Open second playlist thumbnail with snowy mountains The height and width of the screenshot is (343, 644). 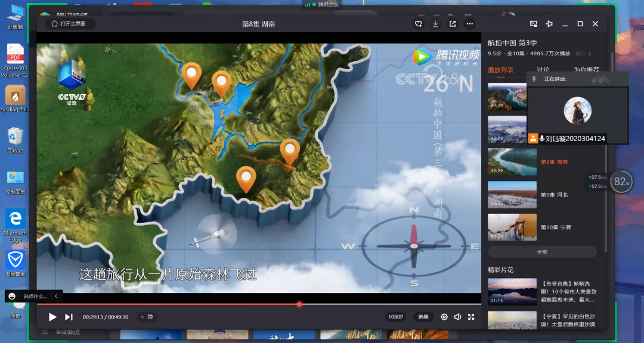(507, 129)
